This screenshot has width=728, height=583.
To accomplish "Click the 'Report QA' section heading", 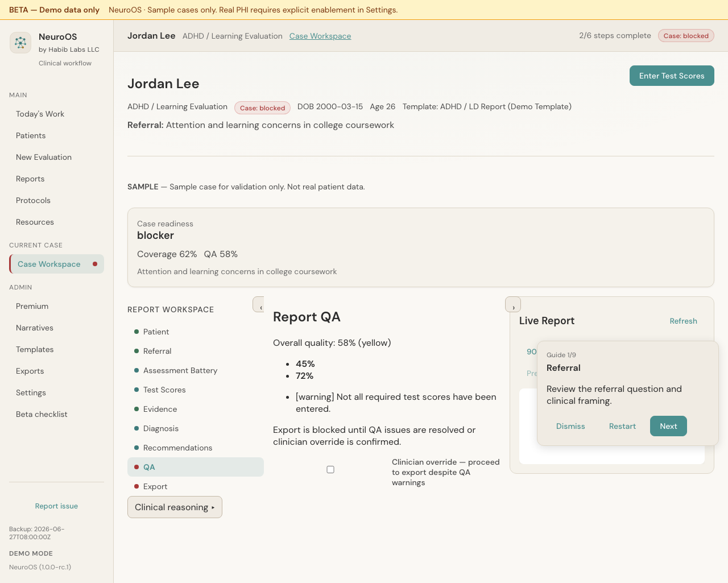I will click(307, 317).
